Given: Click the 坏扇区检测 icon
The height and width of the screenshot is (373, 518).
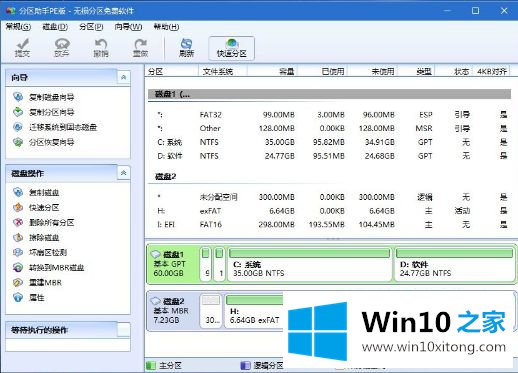Looking at the screenshot, I should (x=18, y=252).
